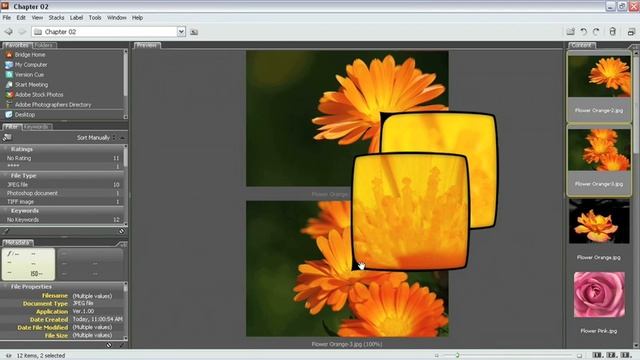Click smaller thumbnail size icon
The image size is (640, 360).
pyautogui.click(x=436, y=356)
